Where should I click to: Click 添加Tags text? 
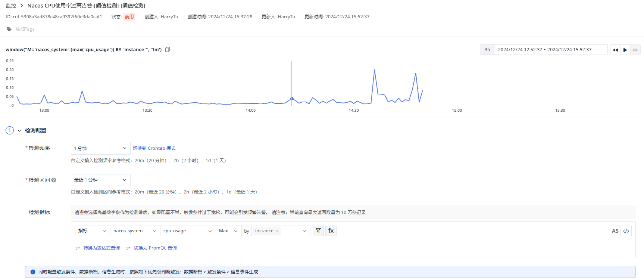tap(25, 29)
